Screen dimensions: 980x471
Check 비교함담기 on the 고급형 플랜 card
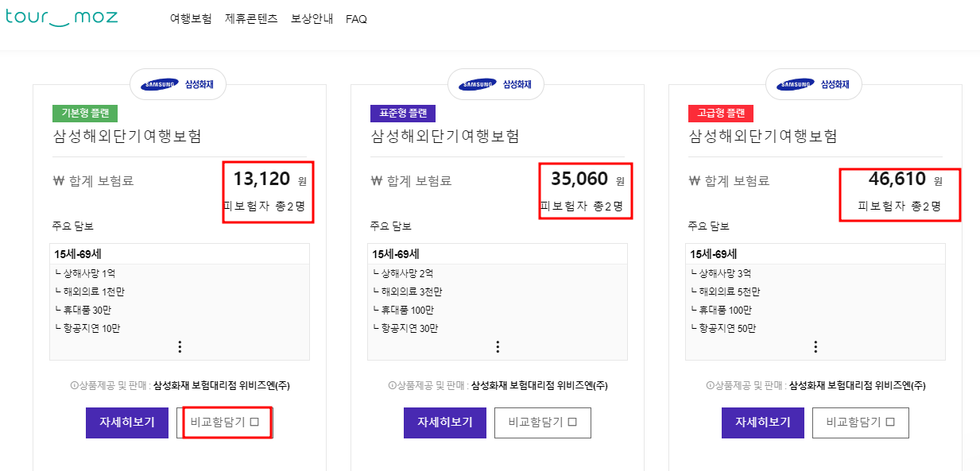[861, 423]
